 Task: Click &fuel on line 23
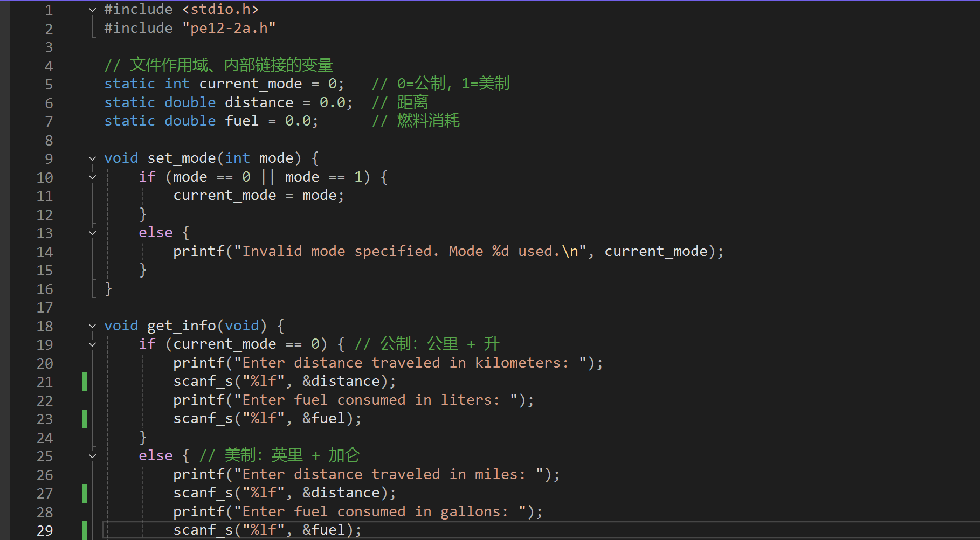pos(324,419)
